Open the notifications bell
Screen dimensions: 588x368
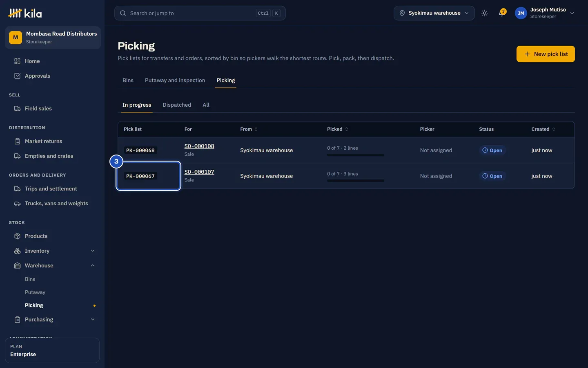click(x=502, y=13)
